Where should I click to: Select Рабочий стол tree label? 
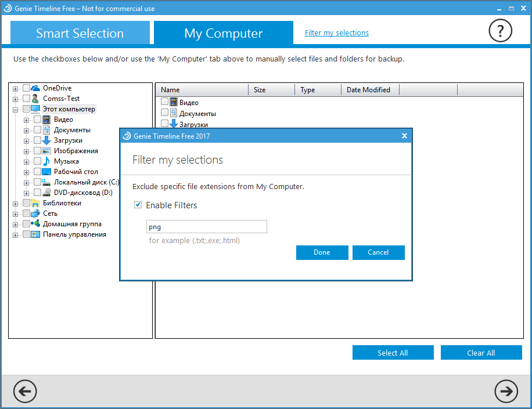point(76,172)
